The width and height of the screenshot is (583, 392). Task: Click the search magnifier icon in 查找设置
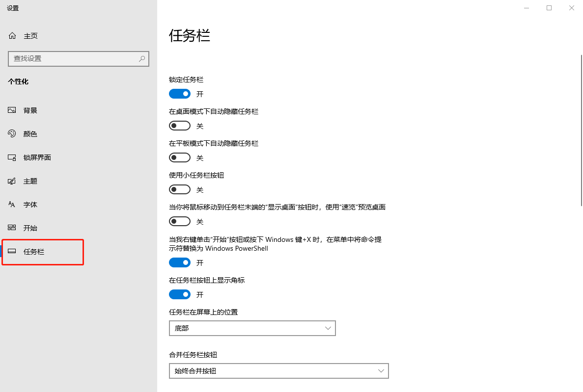pyautogui.click(x=142, y=58)
